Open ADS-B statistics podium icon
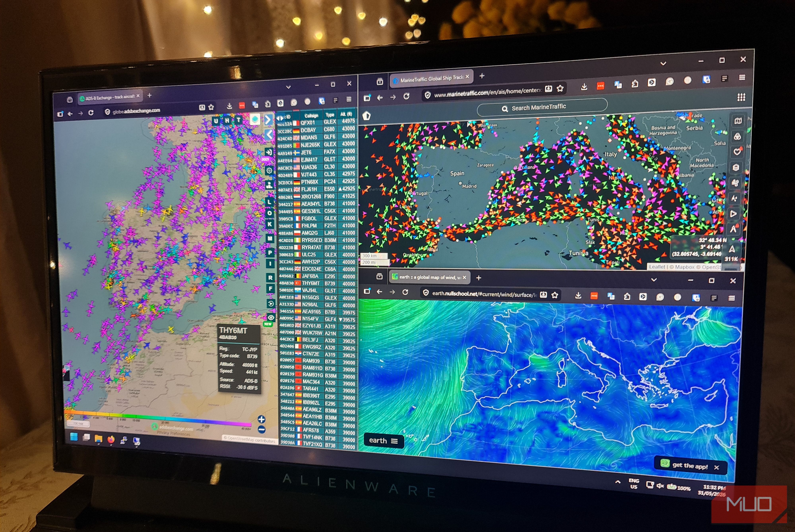This screenshot has height=532, width=795. (x=269, y=185)
